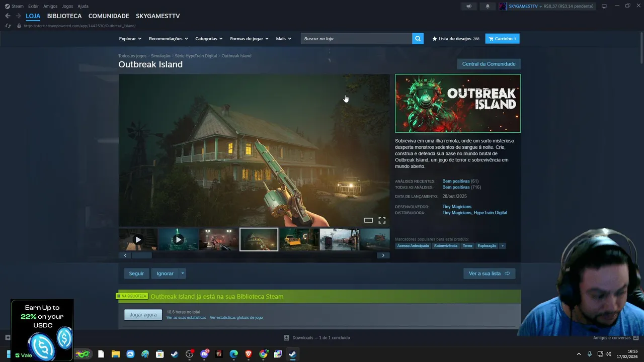This screenshot has height=362, width=644.
Task: Open the Exibir menu
Action: (33, 6)
